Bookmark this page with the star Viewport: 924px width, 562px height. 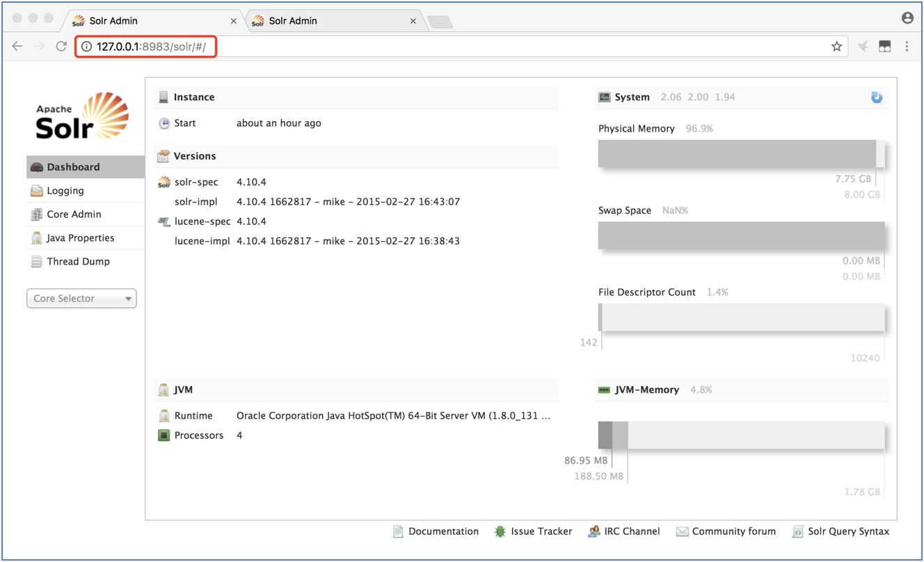836,47
